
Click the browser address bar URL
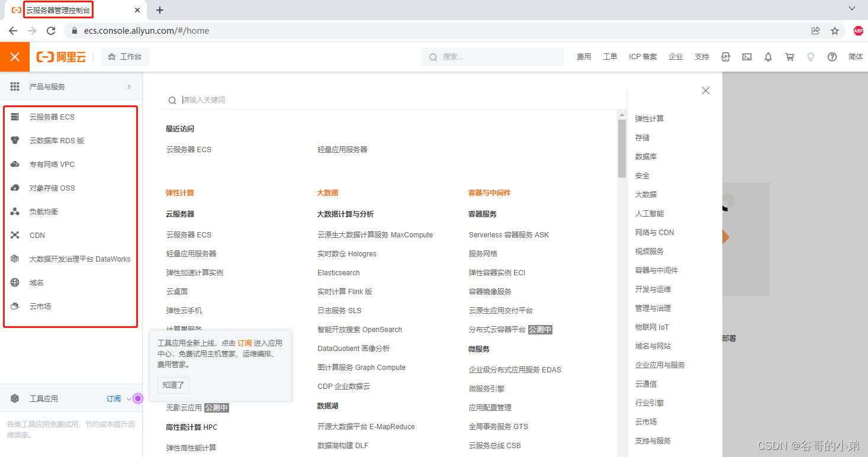tap(146, 31)
